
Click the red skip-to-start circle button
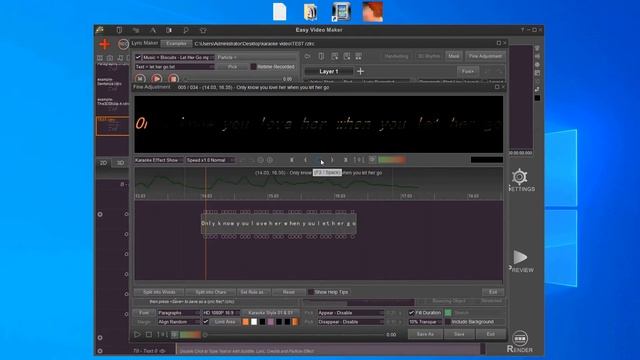[140, 79]
